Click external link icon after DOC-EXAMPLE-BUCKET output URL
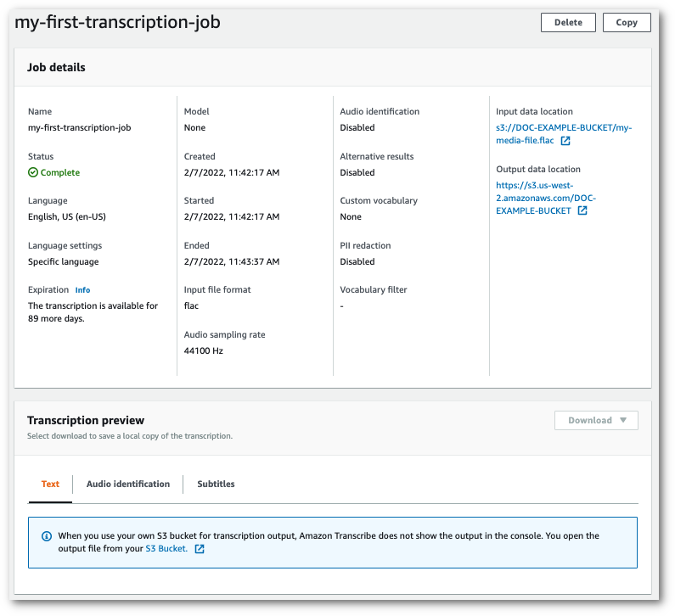675x616 pixels. point(582,210)
